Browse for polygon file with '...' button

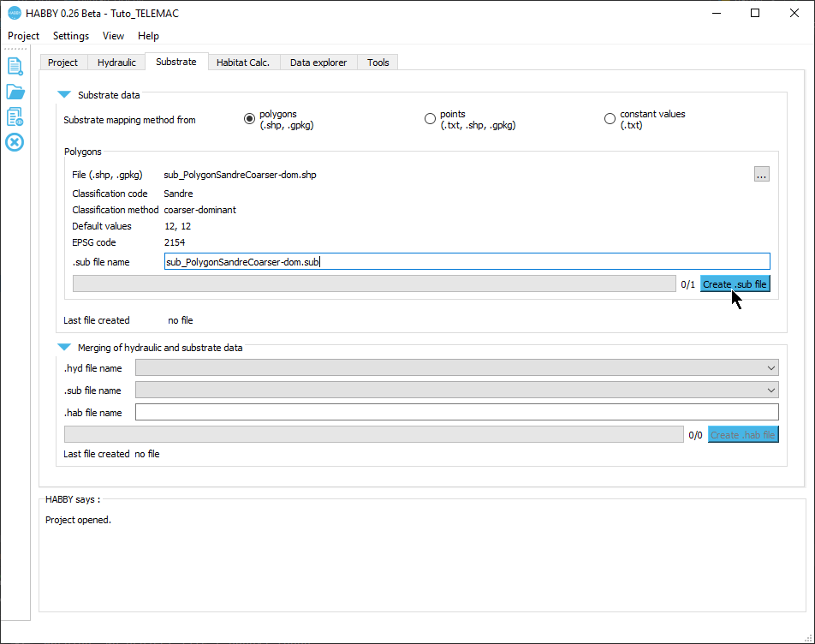[761, 175]
